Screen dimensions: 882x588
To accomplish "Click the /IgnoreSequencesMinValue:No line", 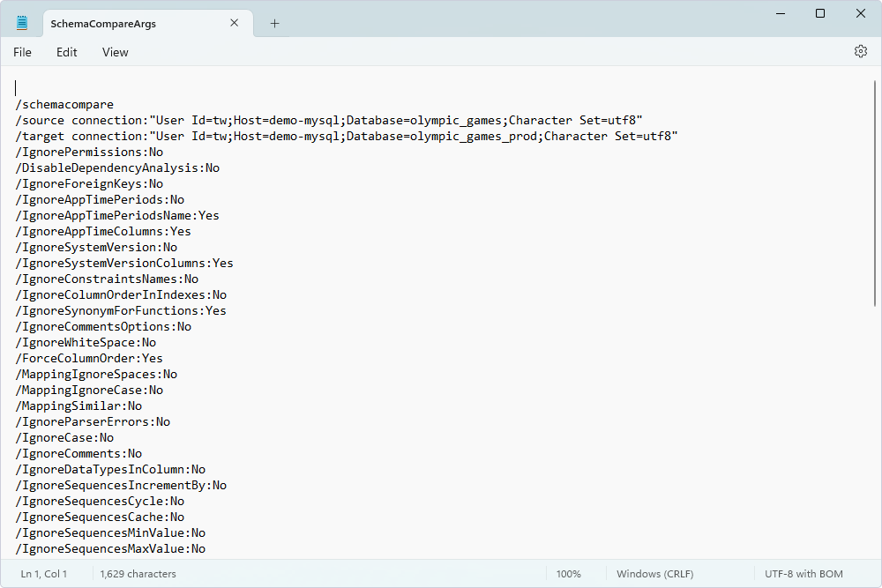I will tap(110, 533).
